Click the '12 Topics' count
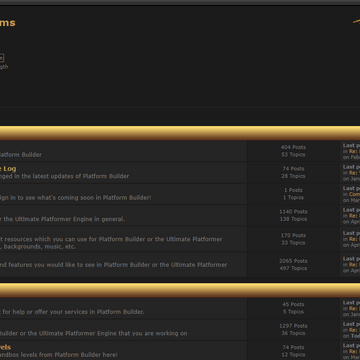The width and height of the screenshot is (360, 360). 293,355
